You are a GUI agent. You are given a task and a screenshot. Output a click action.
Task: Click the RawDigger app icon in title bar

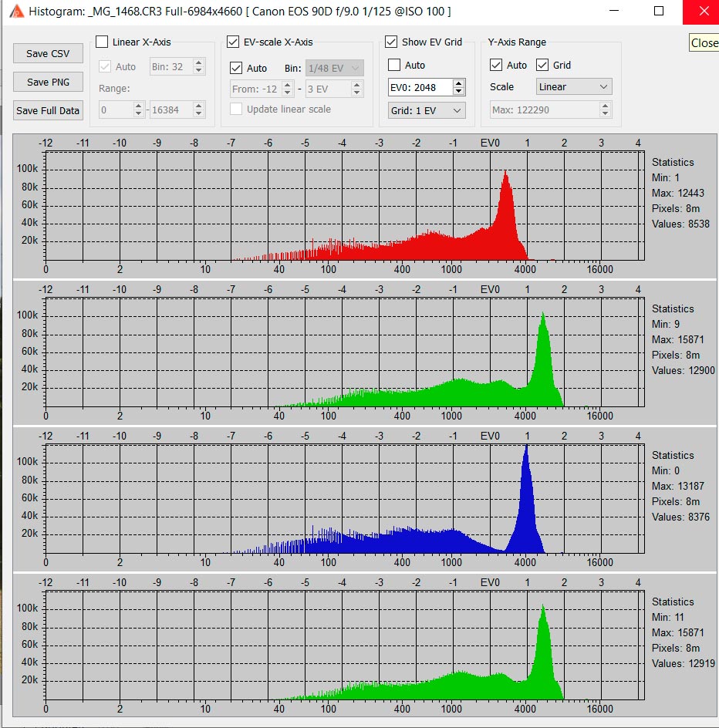(x=15, y=12)
